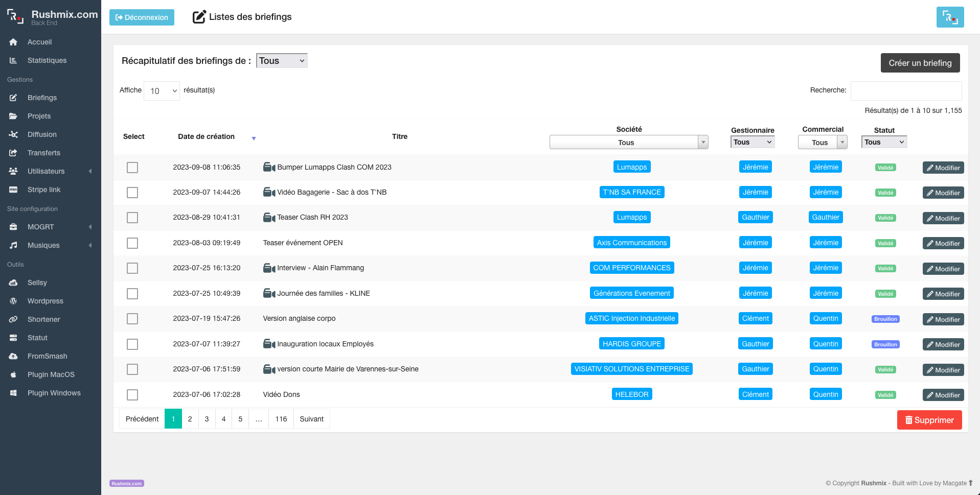The width and height of the screenshot is (980, 495).
Task: Open Statistiques chart icon in sidebar
Action: tap(13, 60)
